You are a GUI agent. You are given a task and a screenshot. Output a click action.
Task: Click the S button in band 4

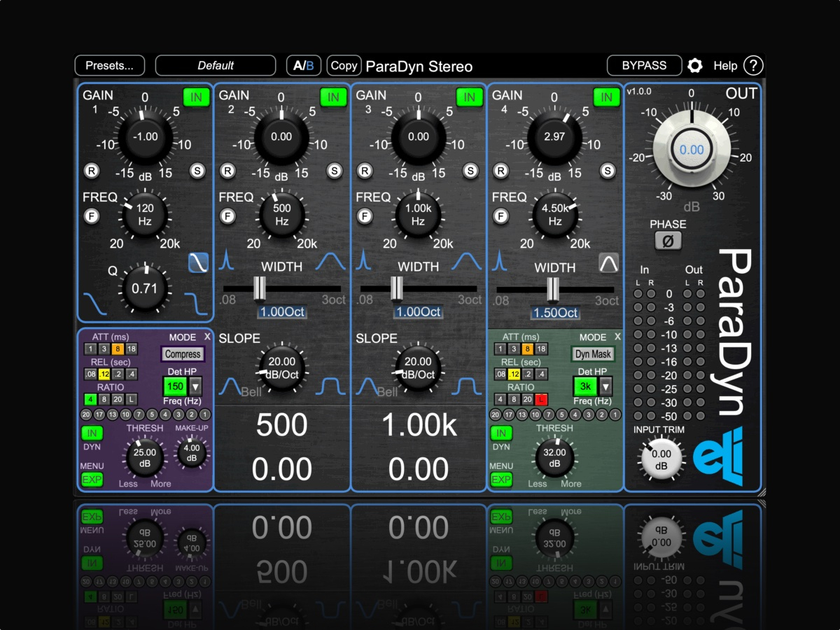[x=608, y=170]
